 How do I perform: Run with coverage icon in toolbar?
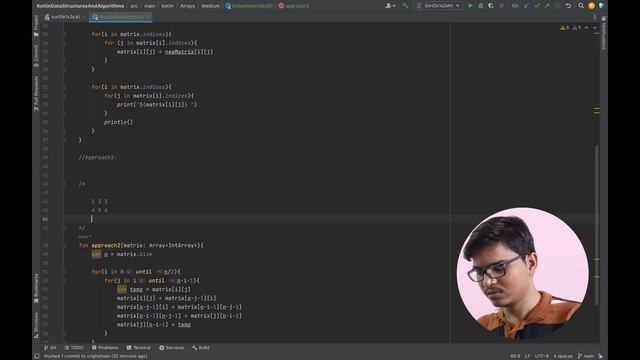click(491, 6)
